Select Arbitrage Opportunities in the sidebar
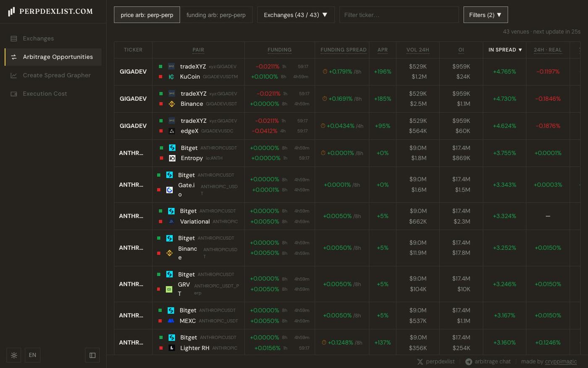This screenshot has width=588, height=368. click(53, 57)
